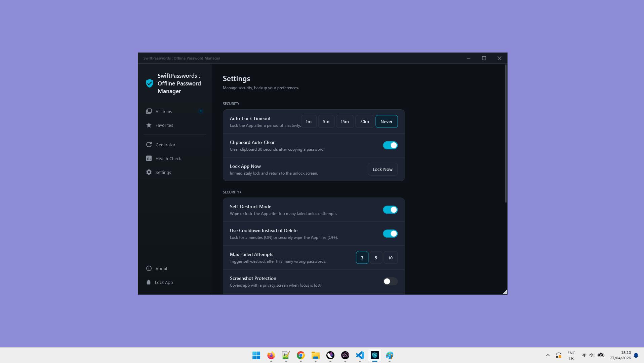
Task: Open Visual Studio Code from taskbar
Action: tap(360, 355)
